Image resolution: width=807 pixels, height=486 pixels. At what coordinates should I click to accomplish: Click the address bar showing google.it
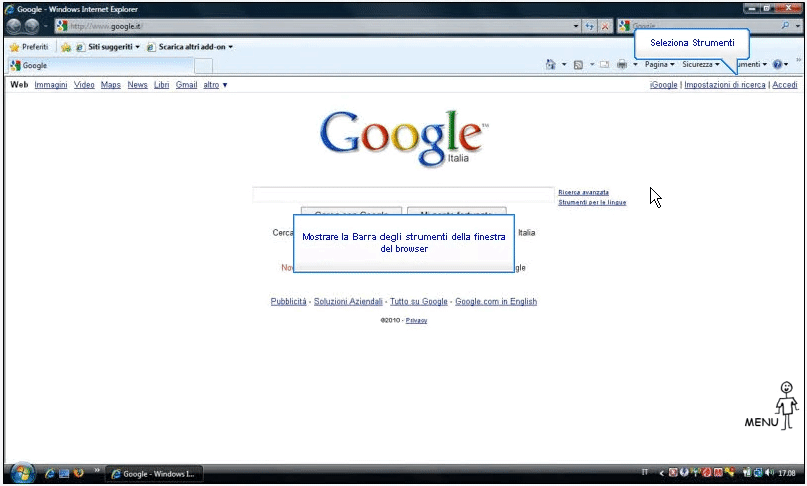click(x=314, y=26)
